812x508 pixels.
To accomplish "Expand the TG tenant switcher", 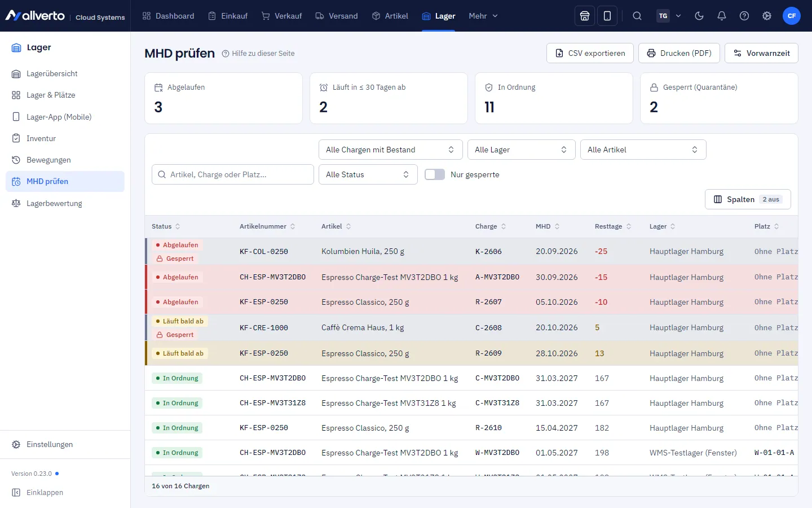I will [669, 16].
